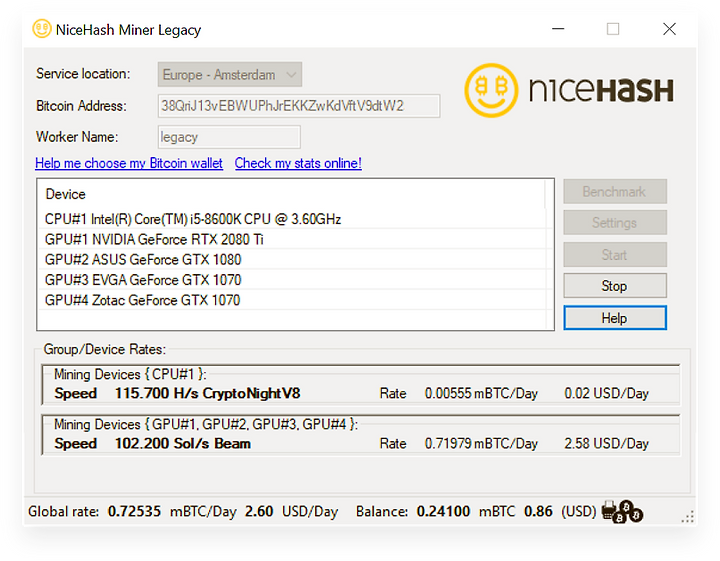Minimize the NiceHash Miner Legacy window
This screenshot has height=561, width=720.
(558, 29)
